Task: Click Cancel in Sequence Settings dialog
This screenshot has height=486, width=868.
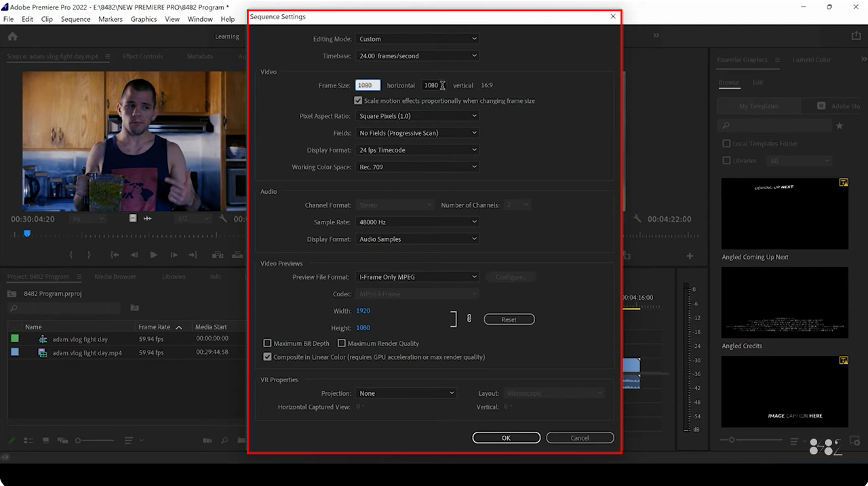Action: (580, 438)
